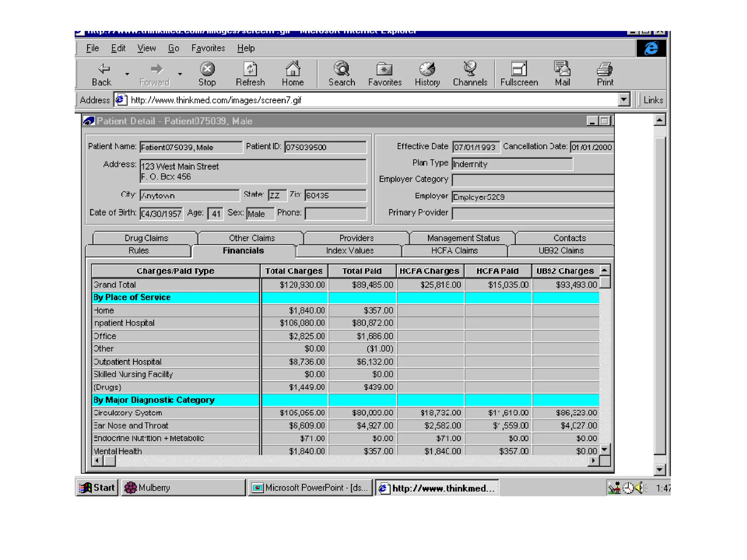The image size is (747, 560).
Task: Switch to the HCFA Claims tab
Action: [454, 250]
